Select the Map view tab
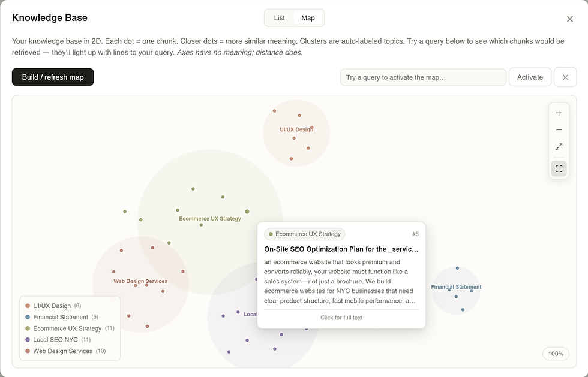Viewport: 588px width, 377px height. (308, 18)
